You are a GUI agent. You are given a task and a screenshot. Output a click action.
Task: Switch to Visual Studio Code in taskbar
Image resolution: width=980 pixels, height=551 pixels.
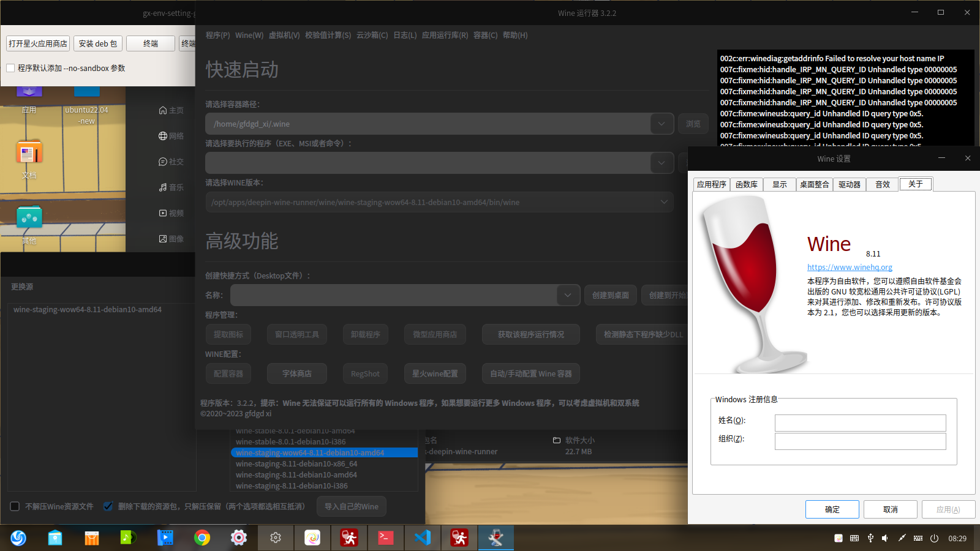(x=423, y=538)
